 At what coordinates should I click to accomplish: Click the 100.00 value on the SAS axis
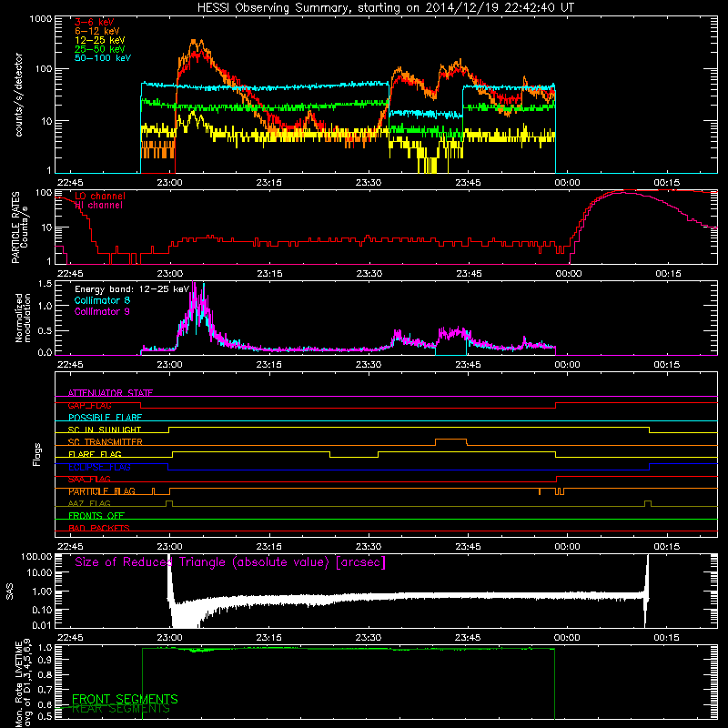[36, 556]
